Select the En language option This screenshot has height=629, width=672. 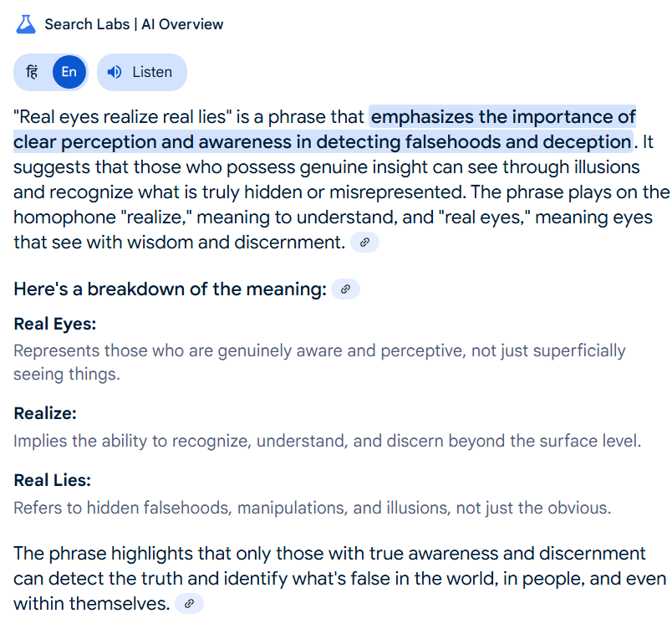point(69,72)
